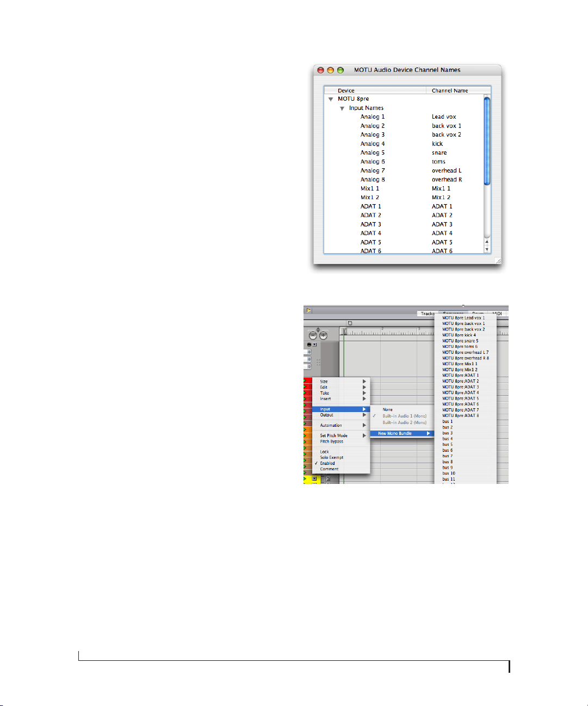588x706 pixels.
Task: Click the yellow play triangle icon at top
Action: [x=308, y=310]
